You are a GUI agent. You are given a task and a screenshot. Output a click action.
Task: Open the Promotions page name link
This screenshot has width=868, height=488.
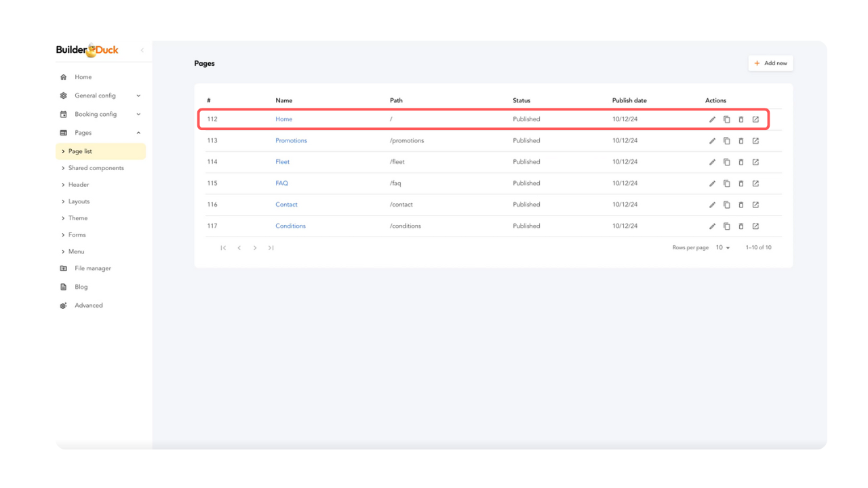tap(291, 141)
